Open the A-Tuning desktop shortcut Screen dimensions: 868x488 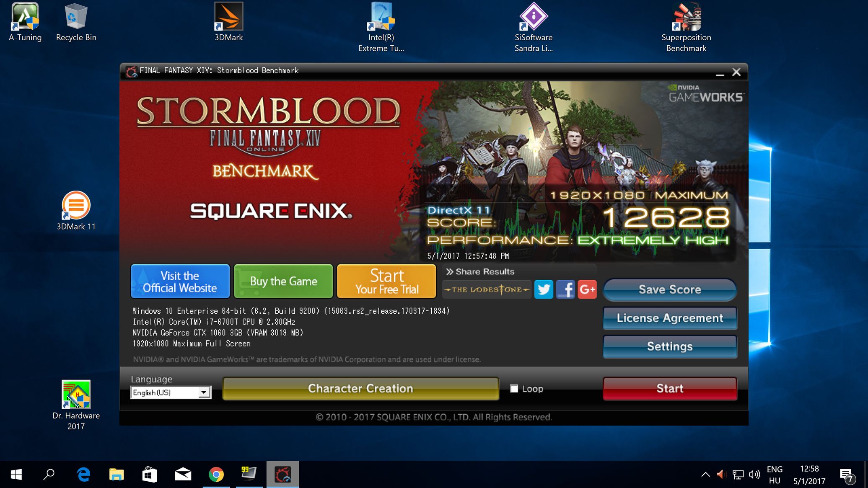click(25, 22)
